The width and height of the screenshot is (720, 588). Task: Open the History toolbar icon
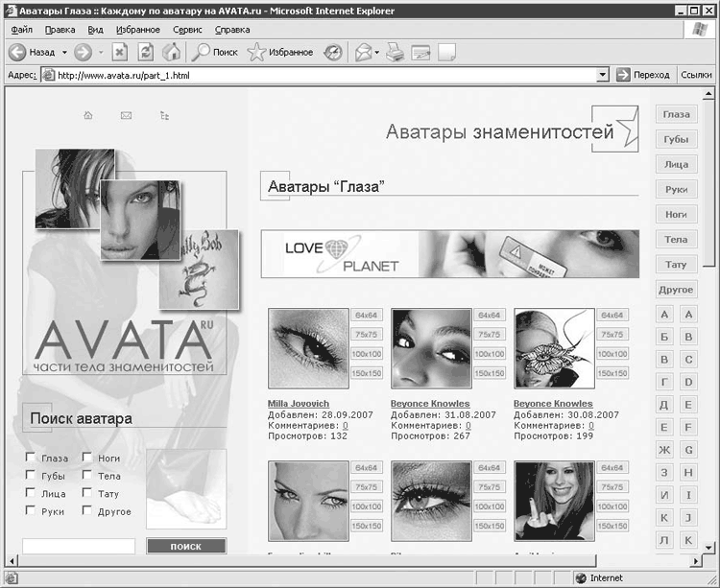coord(332,53)
